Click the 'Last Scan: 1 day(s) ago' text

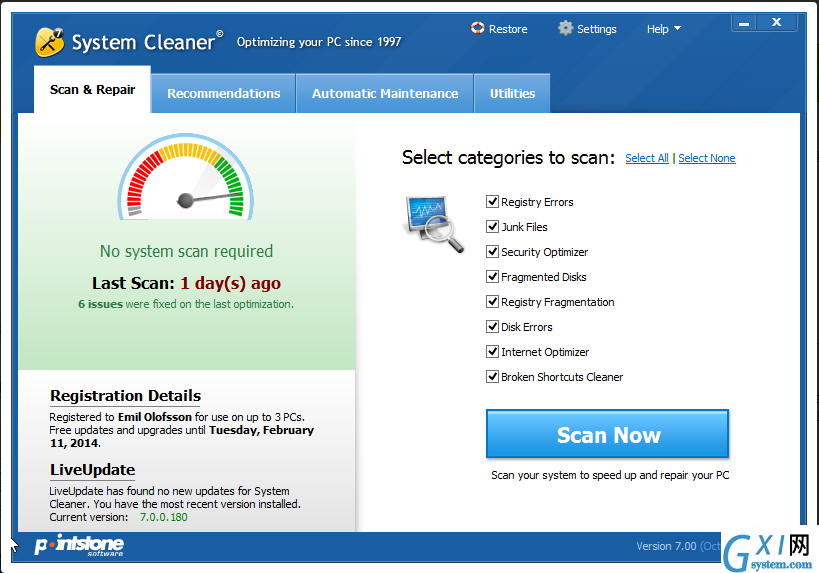coord(186,283)
